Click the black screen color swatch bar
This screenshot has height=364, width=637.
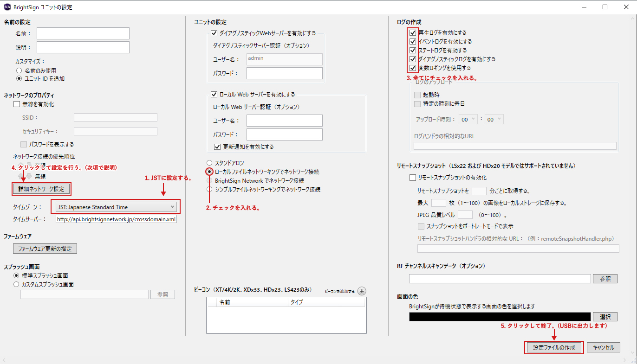(500, 317)
